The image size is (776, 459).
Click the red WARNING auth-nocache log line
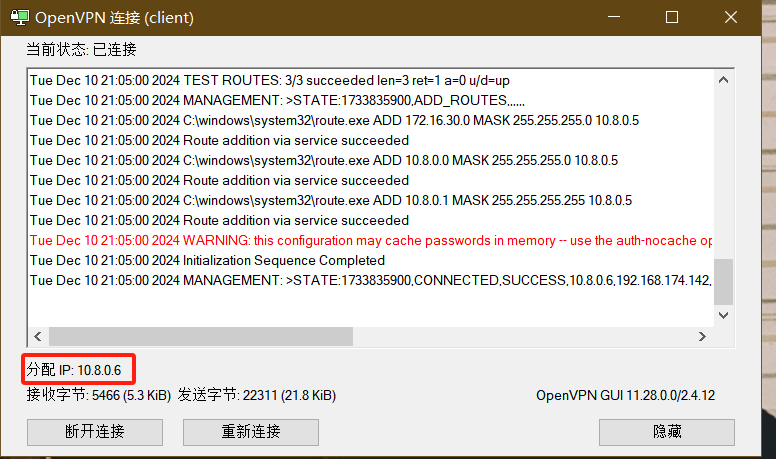pos(371,241)
